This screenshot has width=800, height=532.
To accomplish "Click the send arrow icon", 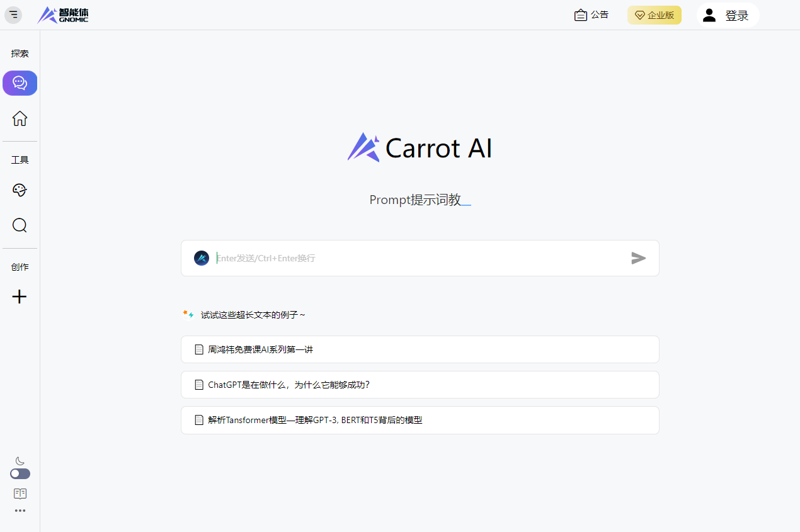I will coord(639,258).
